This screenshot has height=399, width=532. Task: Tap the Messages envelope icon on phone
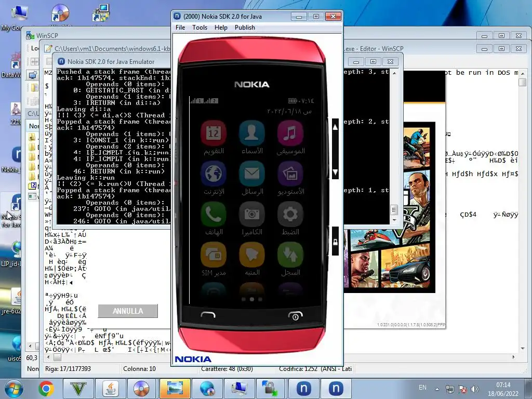tap(252, 174)
